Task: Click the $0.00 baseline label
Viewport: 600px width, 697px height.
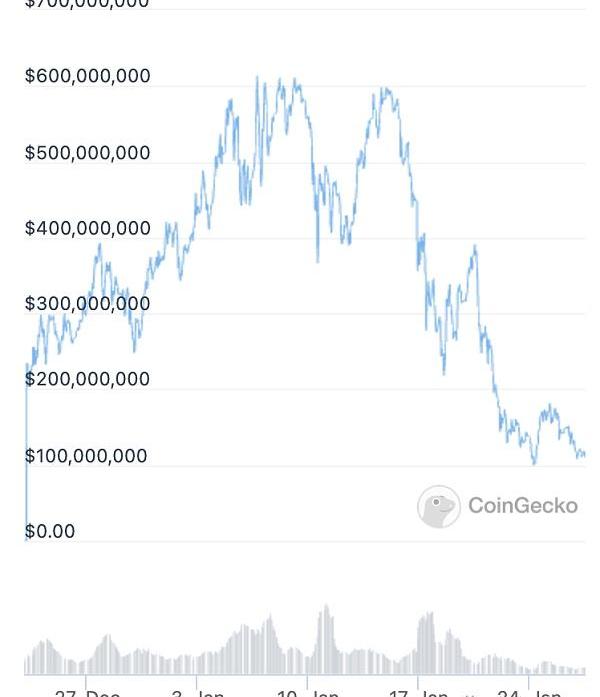Action: coord(50,531)
